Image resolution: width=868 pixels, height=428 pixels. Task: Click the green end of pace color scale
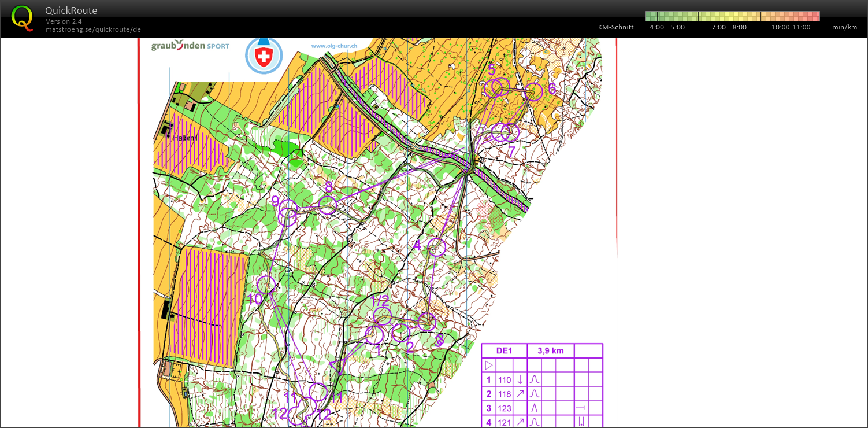(651, 16)
